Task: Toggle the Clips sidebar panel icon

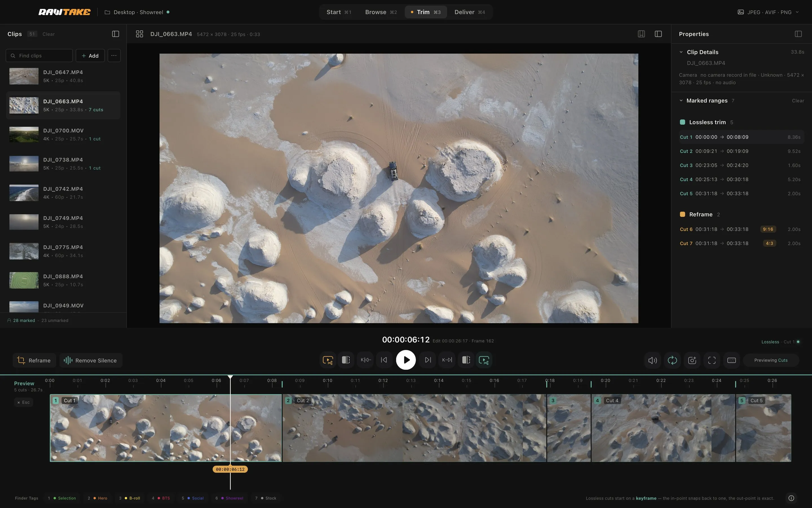Action: pyautogui.click(x=115, y=34)
